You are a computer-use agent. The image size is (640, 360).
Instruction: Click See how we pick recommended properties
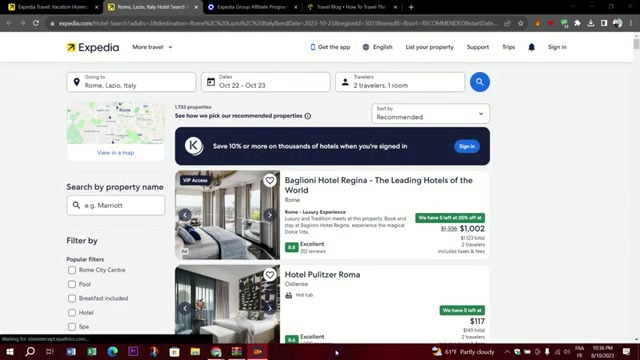tap(238, 116)
